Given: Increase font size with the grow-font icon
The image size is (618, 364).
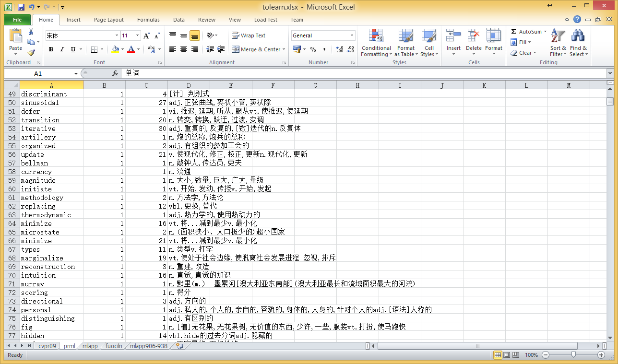Looking at the screenshot, I should pyautogui.click(x=147, y=35).
